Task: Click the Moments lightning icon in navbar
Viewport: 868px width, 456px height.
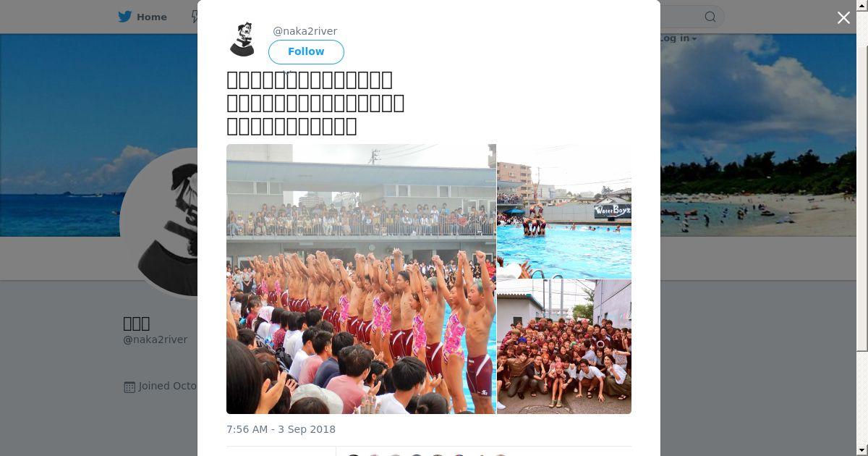Action: [x=195, y=17]
